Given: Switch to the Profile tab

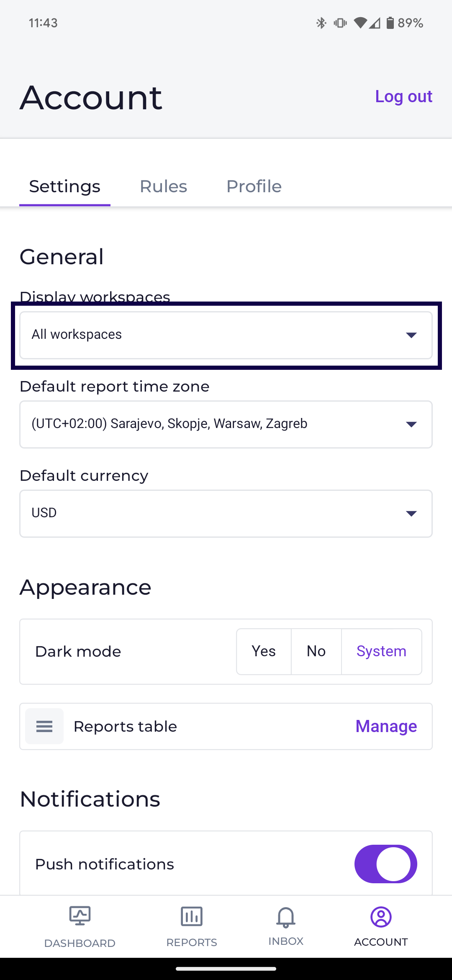Looking at the screenshot, I should tap(254, 186).
